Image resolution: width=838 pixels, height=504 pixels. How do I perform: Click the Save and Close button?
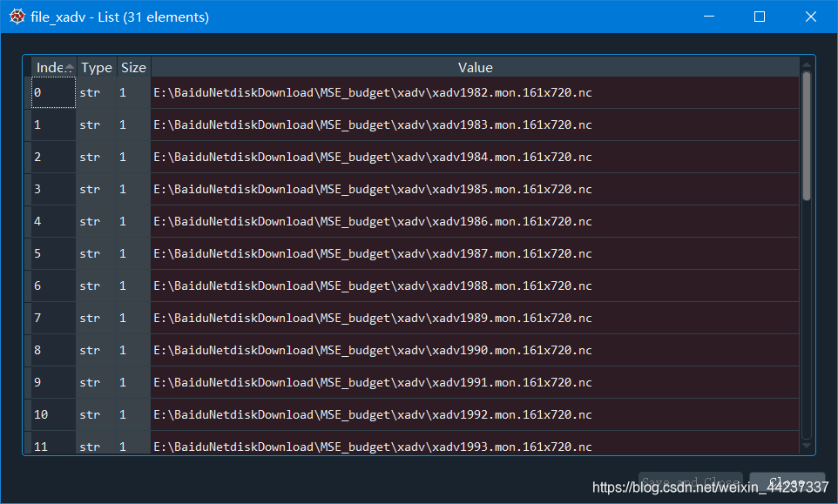pyautogui.click(x=691, y=482)
